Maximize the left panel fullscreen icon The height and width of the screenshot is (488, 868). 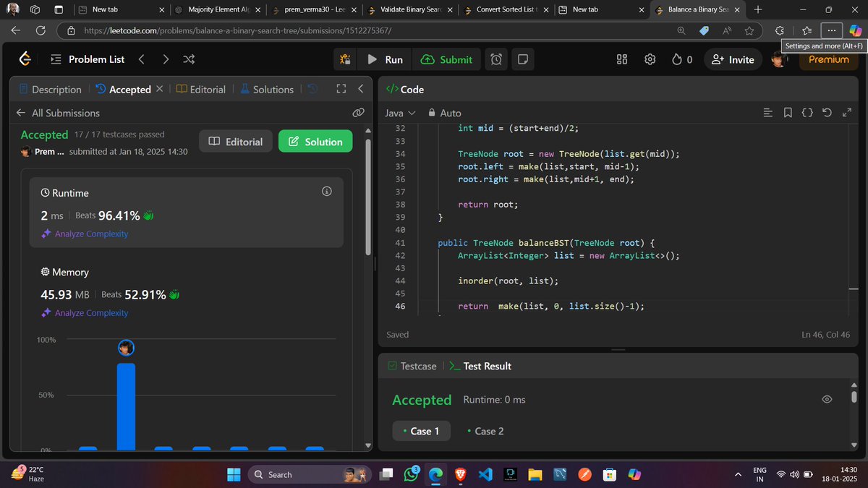pos(341,89)
